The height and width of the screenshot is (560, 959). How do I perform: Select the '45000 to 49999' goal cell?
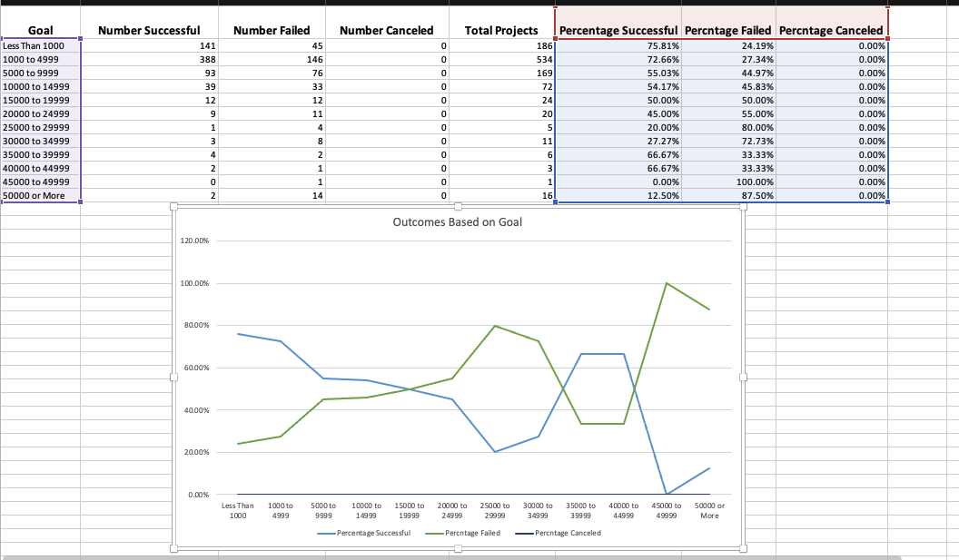(x=40, y=182)
